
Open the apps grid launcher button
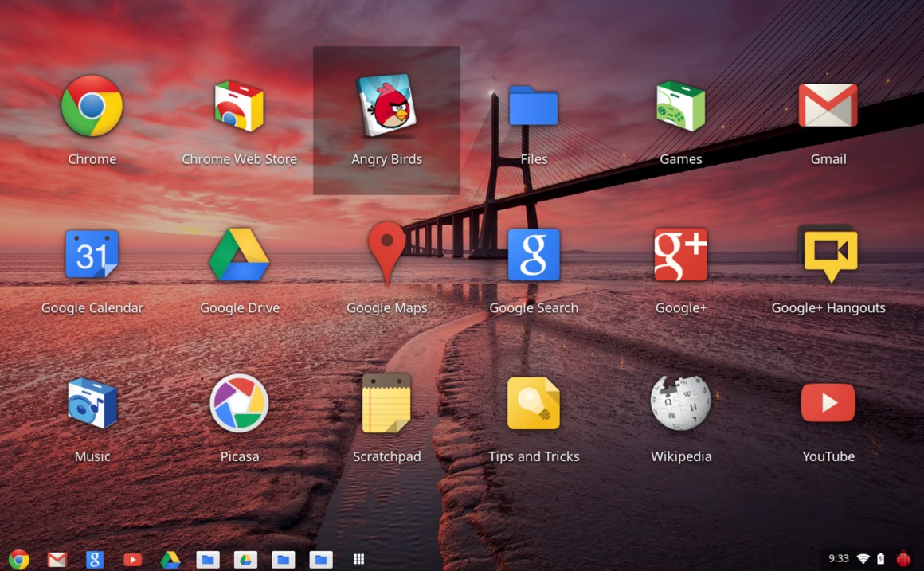coord(358,559)
